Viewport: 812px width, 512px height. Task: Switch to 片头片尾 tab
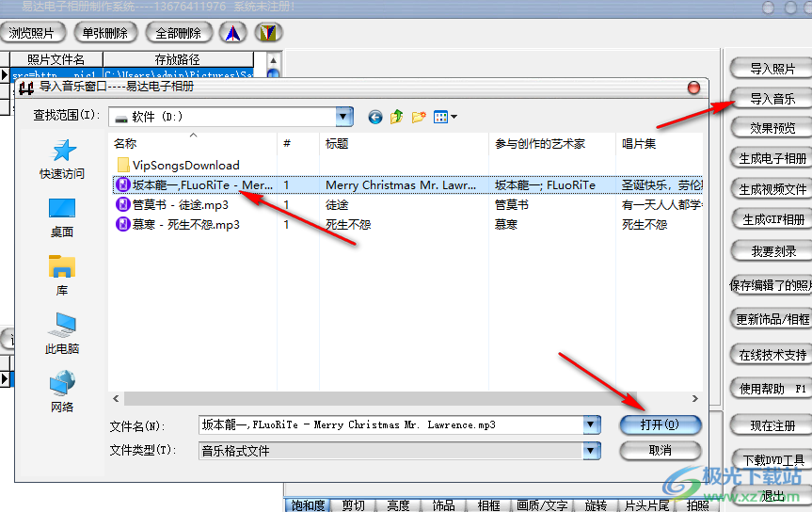coord(646,505)
